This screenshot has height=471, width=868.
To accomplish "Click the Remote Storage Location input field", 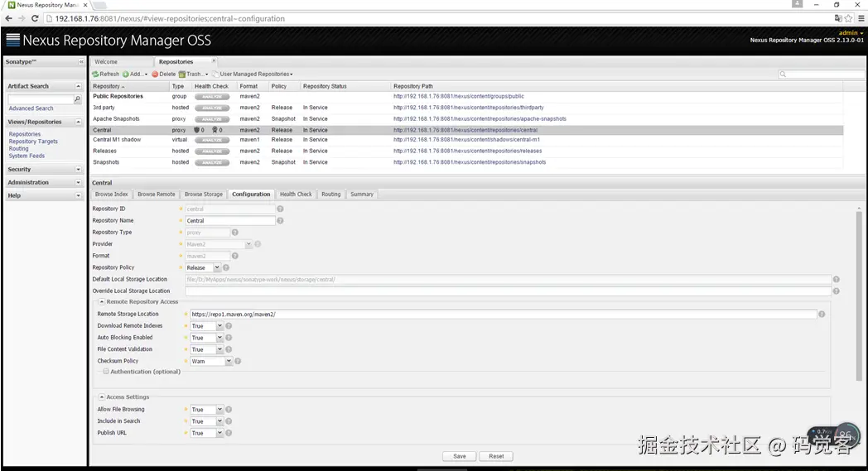I will pyautogui.click(x=504, y=315).
